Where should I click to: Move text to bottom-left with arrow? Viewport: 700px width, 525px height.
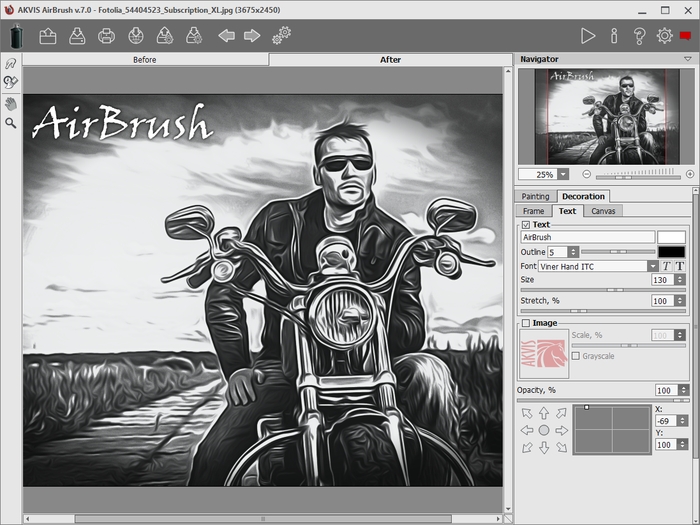pos(527,447)
